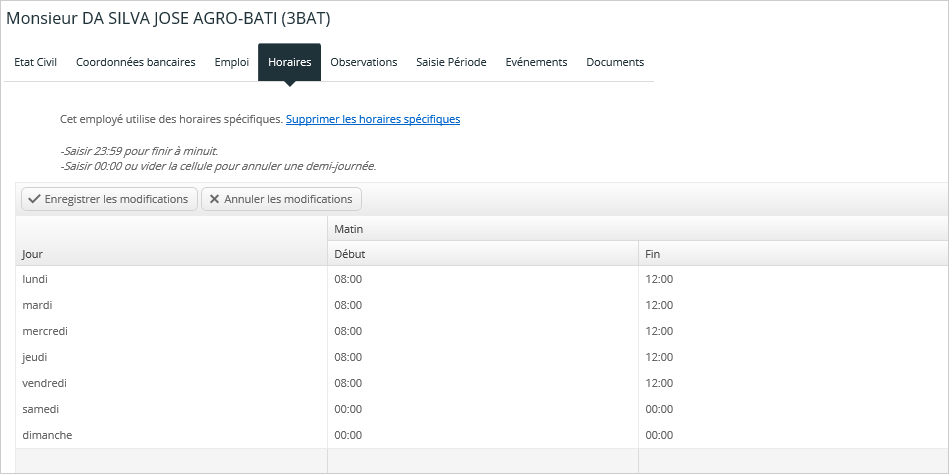Go to the Observations tab

(x=364, y=62)
